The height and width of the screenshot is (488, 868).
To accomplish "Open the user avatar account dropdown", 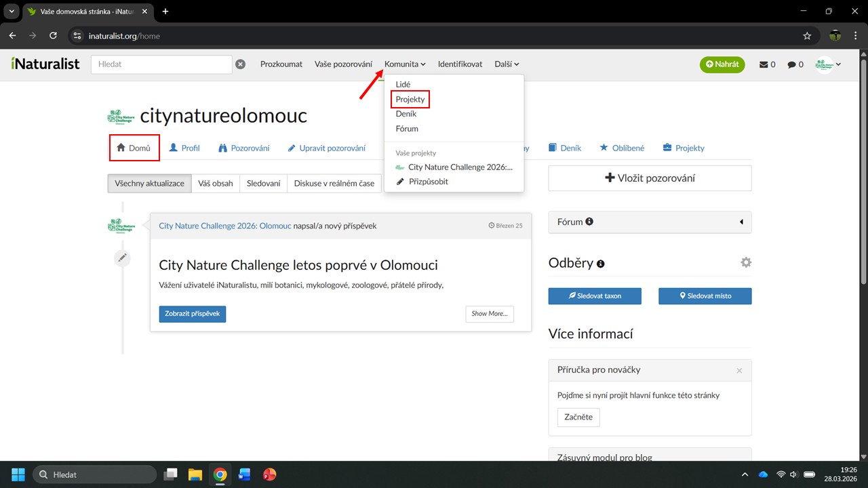I will point(828,64).
